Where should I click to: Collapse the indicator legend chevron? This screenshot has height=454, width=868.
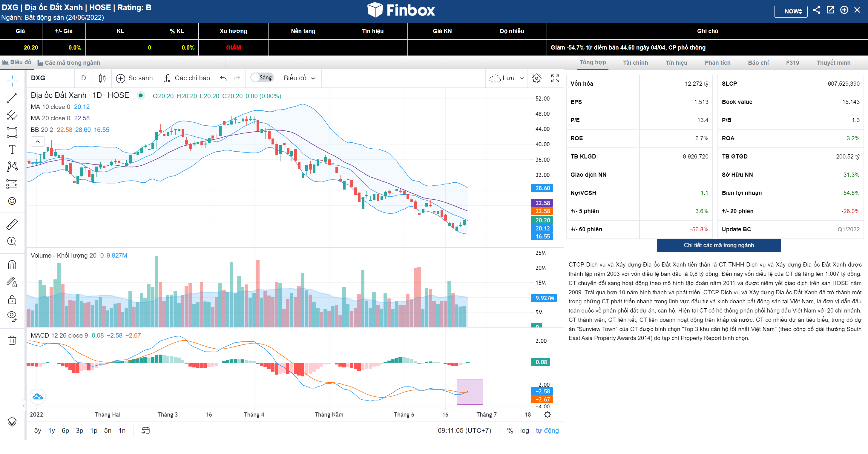(x=38, y=141)
